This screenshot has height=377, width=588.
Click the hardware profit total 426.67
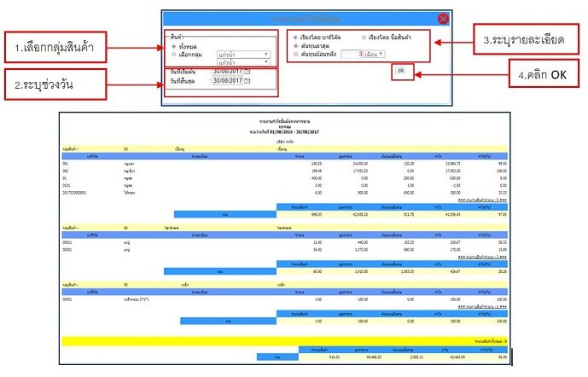point(455,271)
